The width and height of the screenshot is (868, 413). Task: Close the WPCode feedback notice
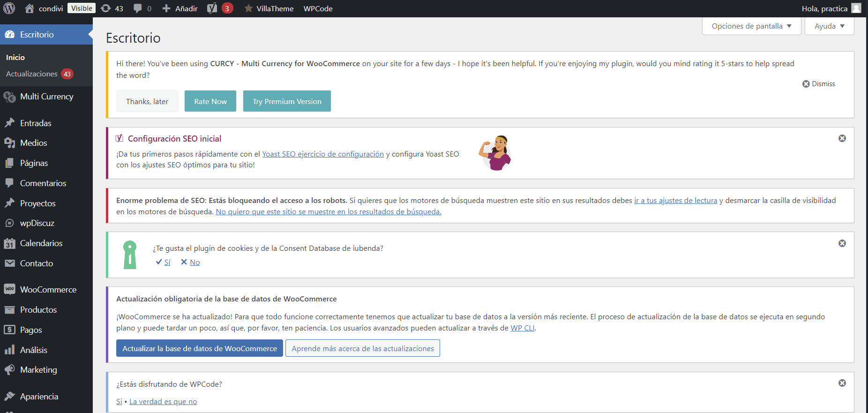coord(842,383)
